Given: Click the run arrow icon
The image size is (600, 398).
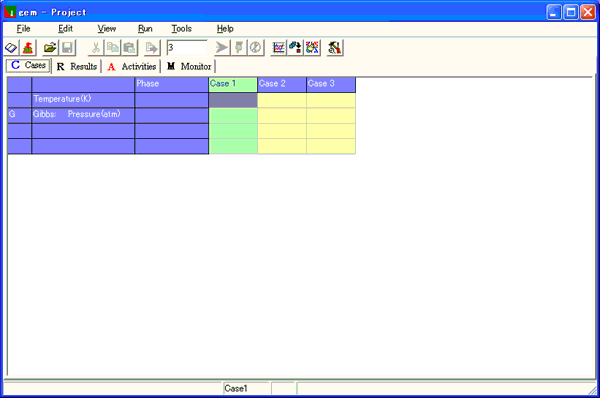Looking at the screenshot, I should [222, 48].
